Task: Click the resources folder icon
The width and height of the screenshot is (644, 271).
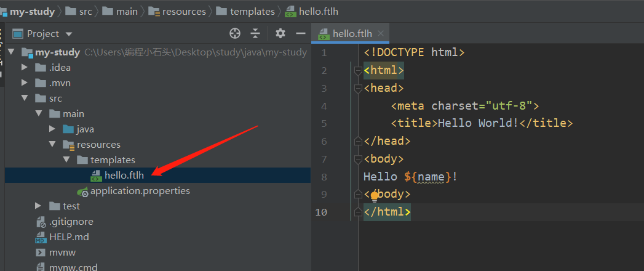Action: 68,145
